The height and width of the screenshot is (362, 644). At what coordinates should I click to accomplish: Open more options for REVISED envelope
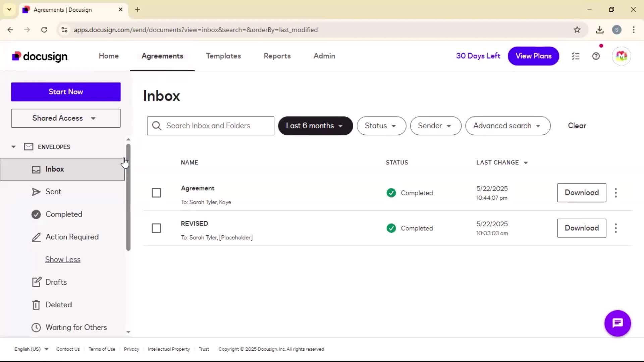pyautogui.click(x=615, y=228)
